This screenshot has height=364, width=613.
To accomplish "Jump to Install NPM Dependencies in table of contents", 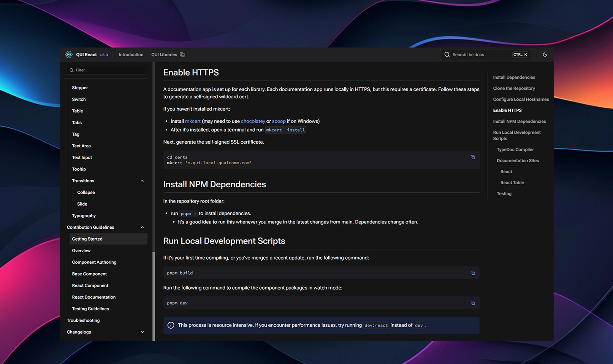I will point(519,122).
